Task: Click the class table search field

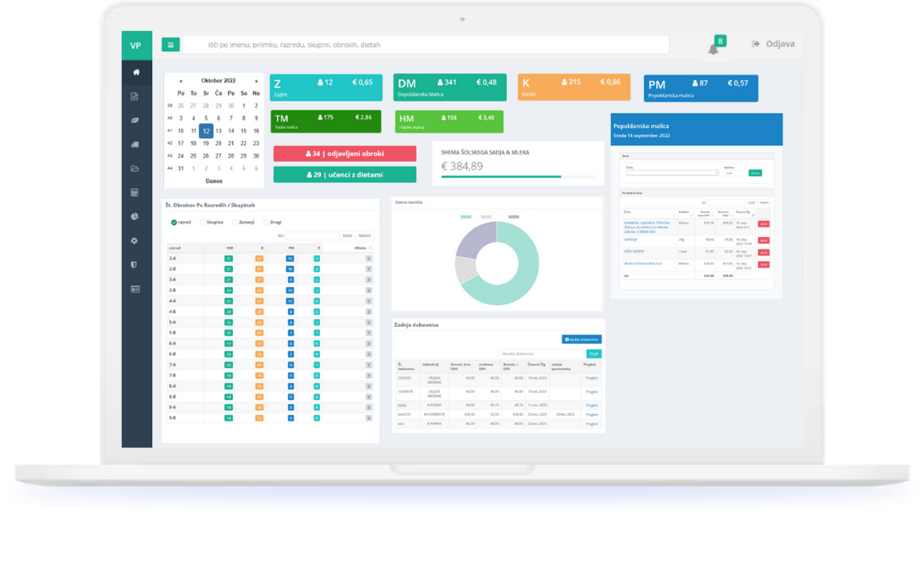Action: click(x=311, y=236)
